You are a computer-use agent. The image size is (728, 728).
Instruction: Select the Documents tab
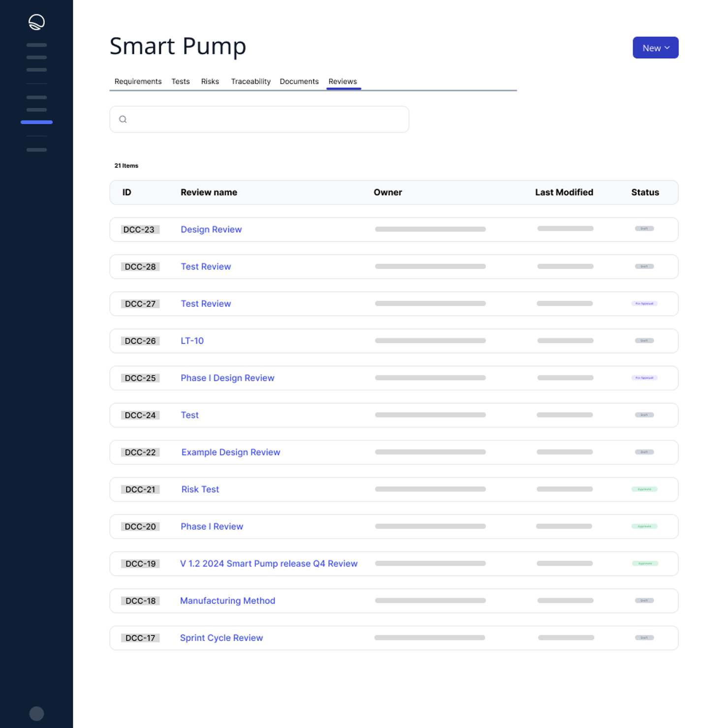(299, 82)
